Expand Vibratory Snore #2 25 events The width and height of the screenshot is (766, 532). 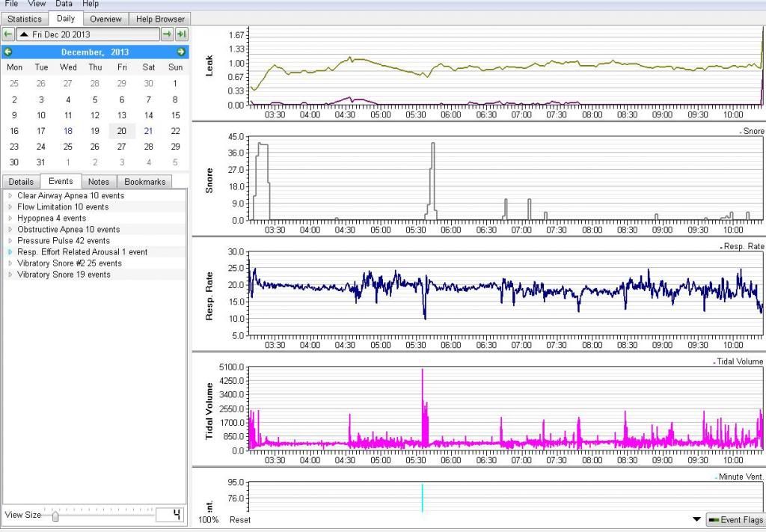(x=10, y=263)
